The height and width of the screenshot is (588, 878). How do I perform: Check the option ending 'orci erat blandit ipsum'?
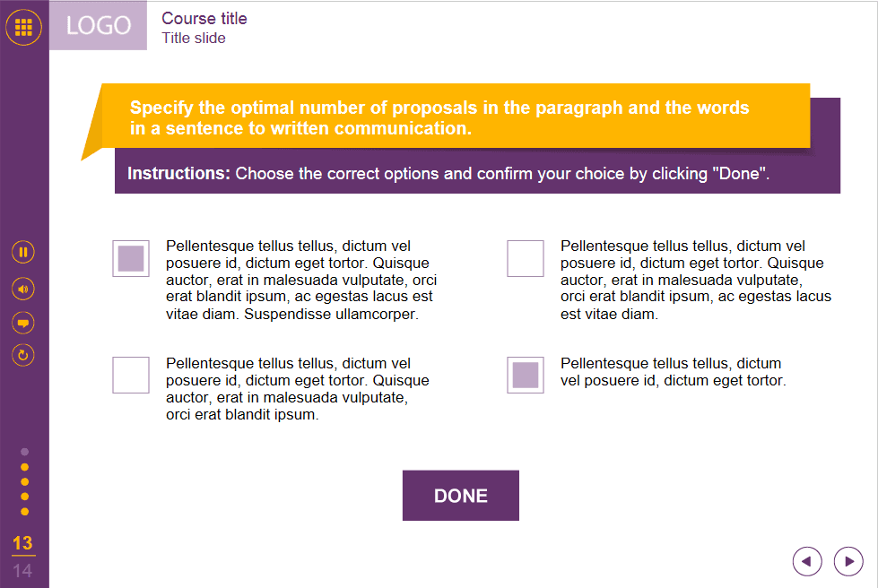click(x=131, y=375)
